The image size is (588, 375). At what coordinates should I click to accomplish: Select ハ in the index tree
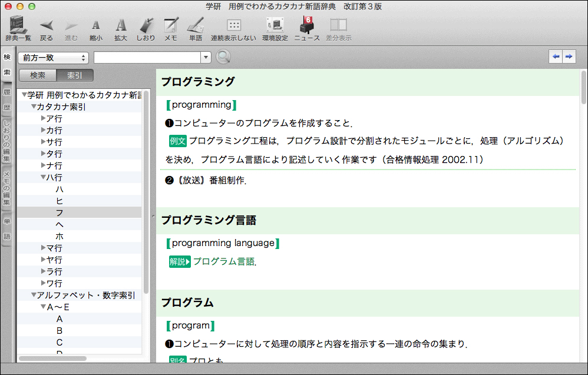tap(60, 189)
